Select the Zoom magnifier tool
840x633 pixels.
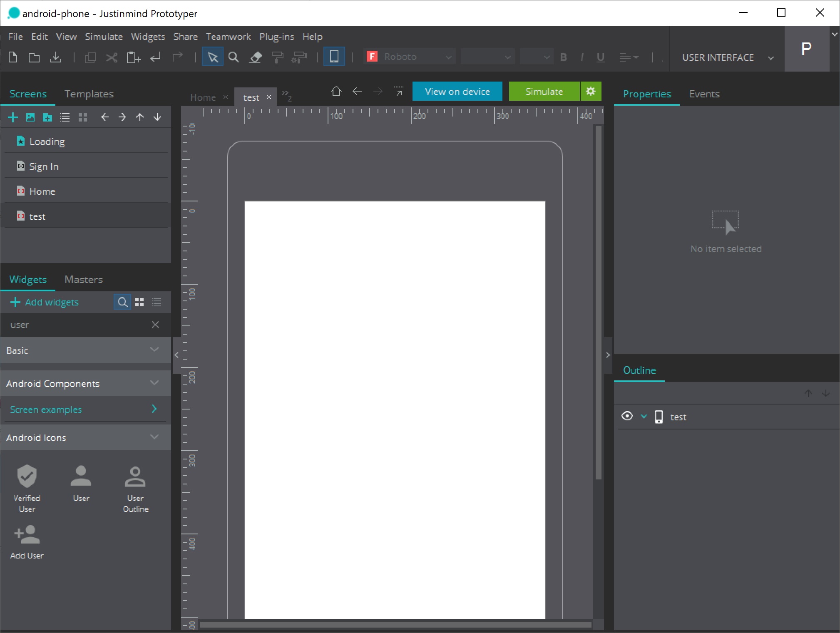pos(234,57)
